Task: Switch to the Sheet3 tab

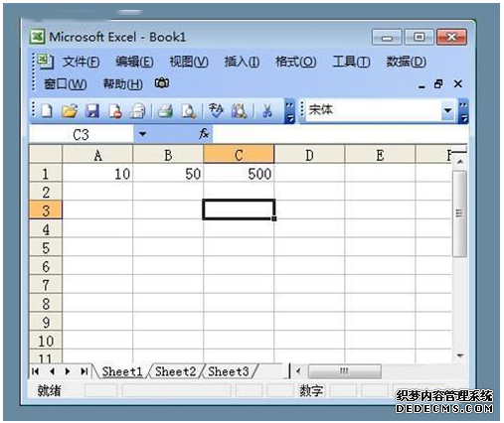Action: [x=229, y=371]
